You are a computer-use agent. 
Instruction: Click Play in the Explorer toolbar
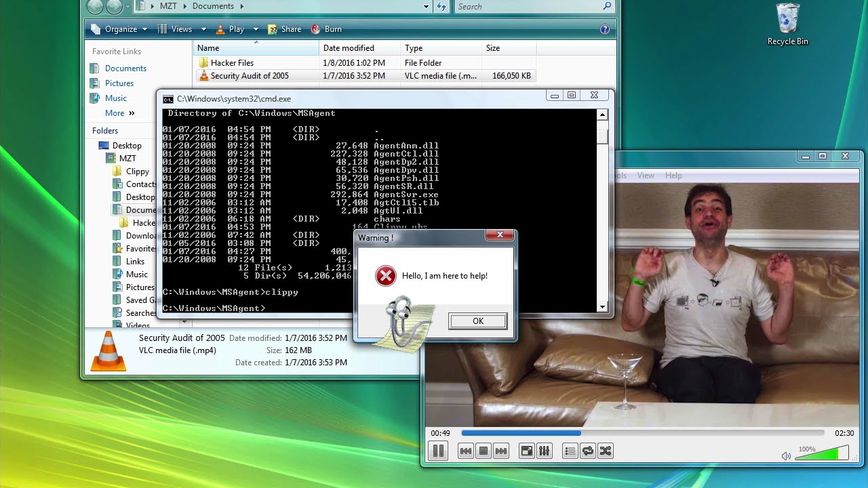point(230,29)
